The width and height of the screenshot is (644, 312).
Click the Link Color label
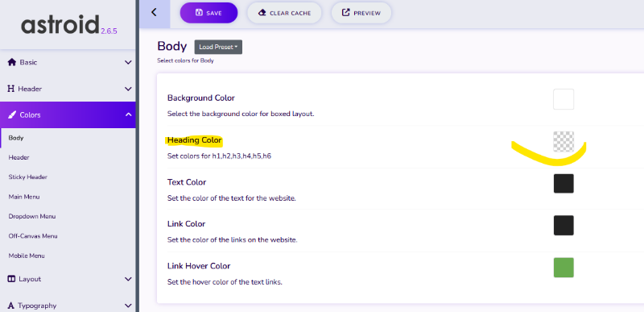coord(186,224)
